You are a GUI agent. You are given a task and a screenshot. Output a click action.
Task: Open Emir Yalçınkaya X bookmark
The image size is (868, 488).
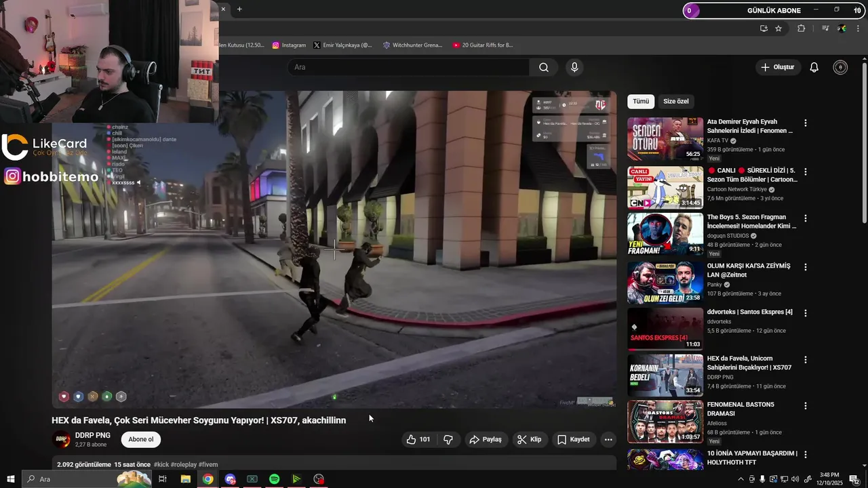[342, 45]
